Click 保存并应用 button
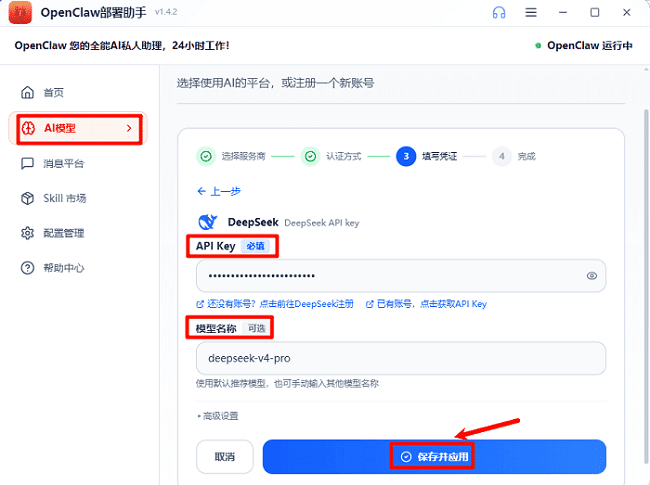The image size is (650, 485). click(434, 456)
